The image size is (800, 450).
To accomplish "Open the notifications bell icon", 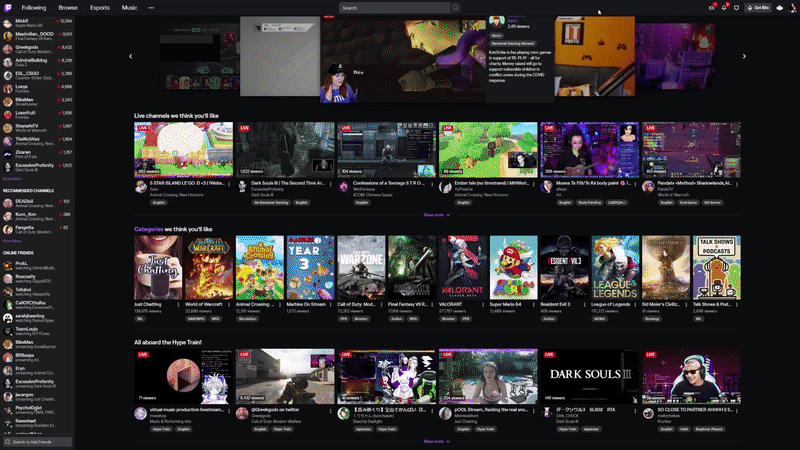I will click(x=724, y=8).
